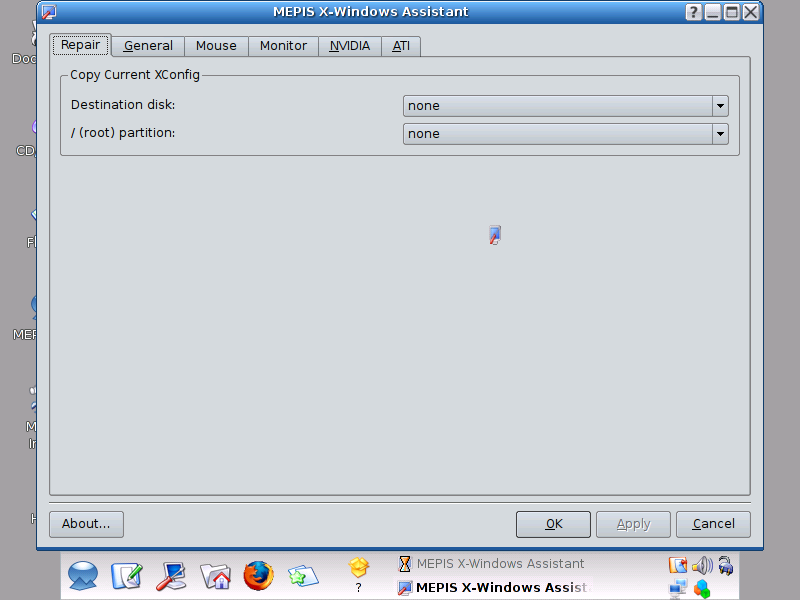The width and height of the screenshot is (800, 600).
Task: Go to the Monitor tab
Action: coord(283,46)
